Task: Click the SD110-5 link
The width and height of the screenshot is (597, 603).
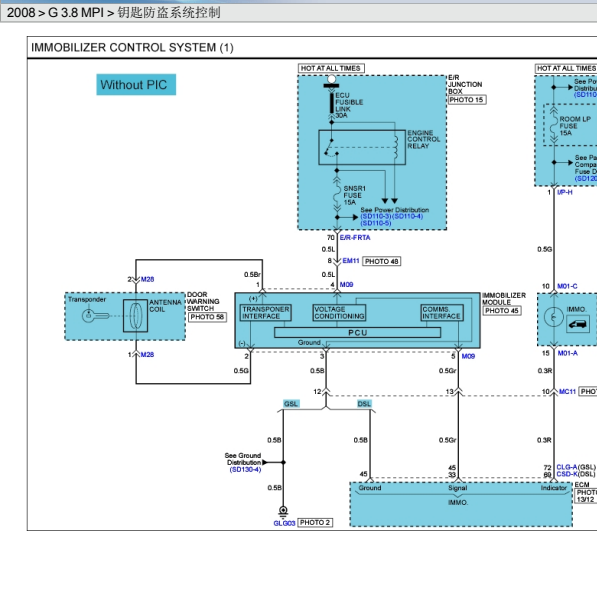Action: 375,223
